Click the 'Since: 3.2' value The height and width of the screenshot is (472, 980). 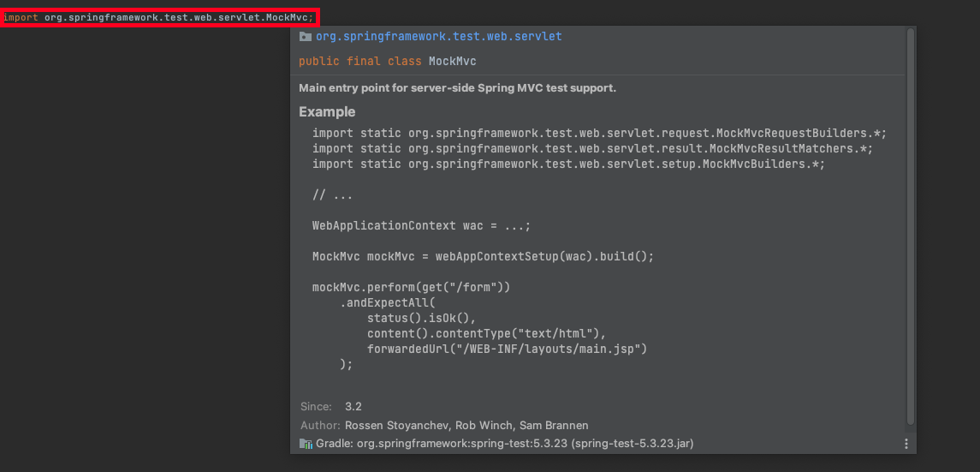point(353,406)
